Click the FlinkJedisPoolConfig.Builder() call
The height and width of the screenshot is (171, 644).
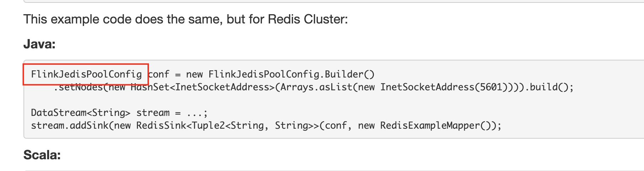click(x=291, y=74)
